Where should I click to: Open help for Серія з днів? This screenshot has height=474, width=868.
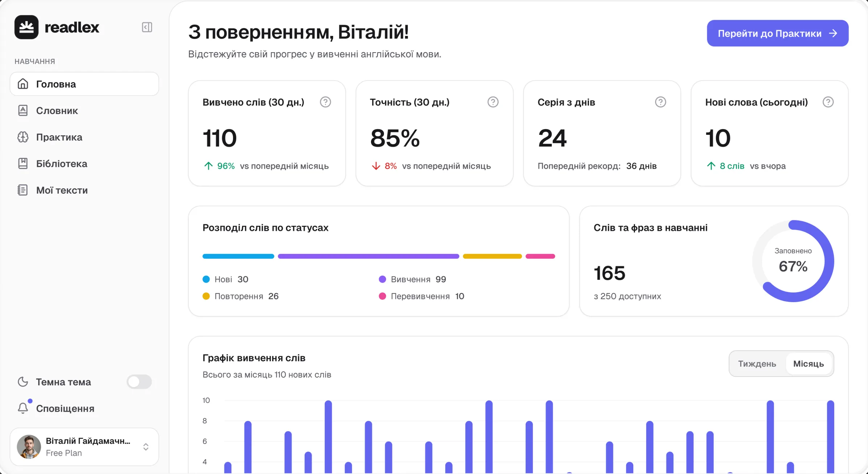click(x=660, y=102)
